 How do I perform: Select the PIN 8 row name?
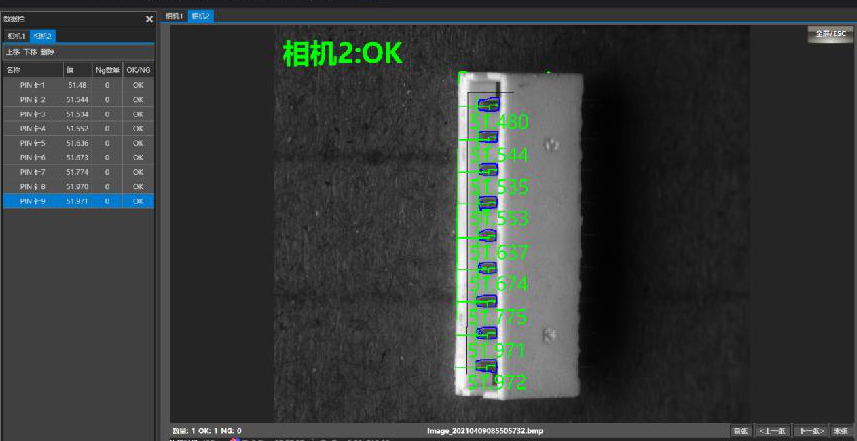32,186
